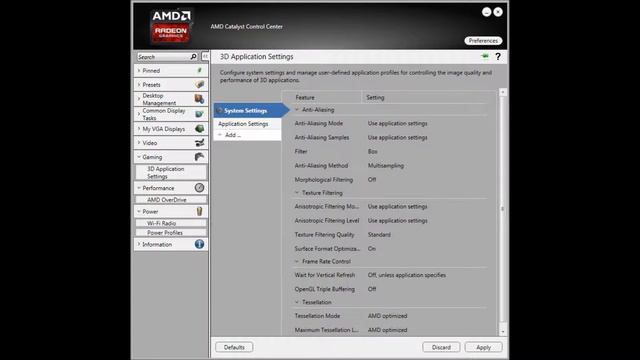This screenshot has height=360, width=640.
Task: Click the Pinned pin icon
Action: 199,71
